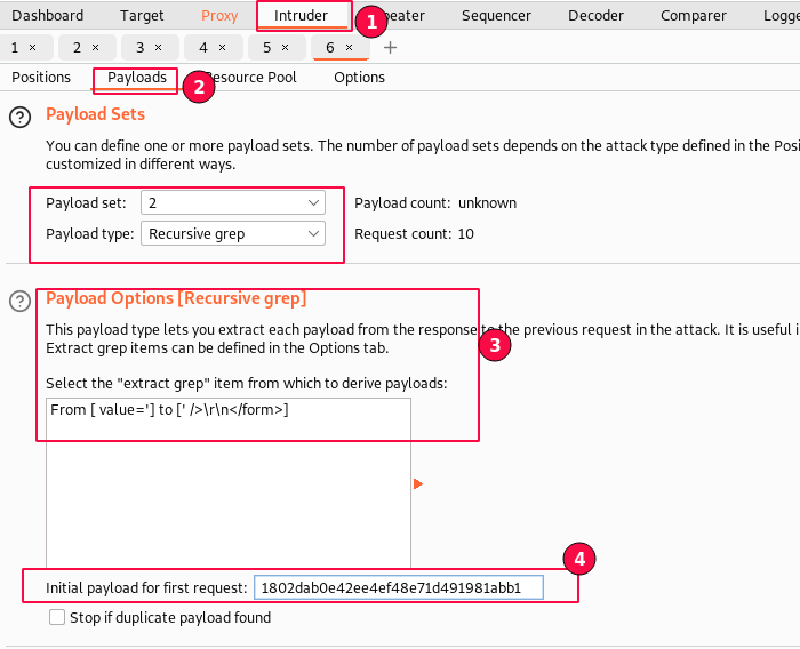Go to the Options sub-tab
The height and width of the screenshot is (649, 800).
tap(359, 77)
